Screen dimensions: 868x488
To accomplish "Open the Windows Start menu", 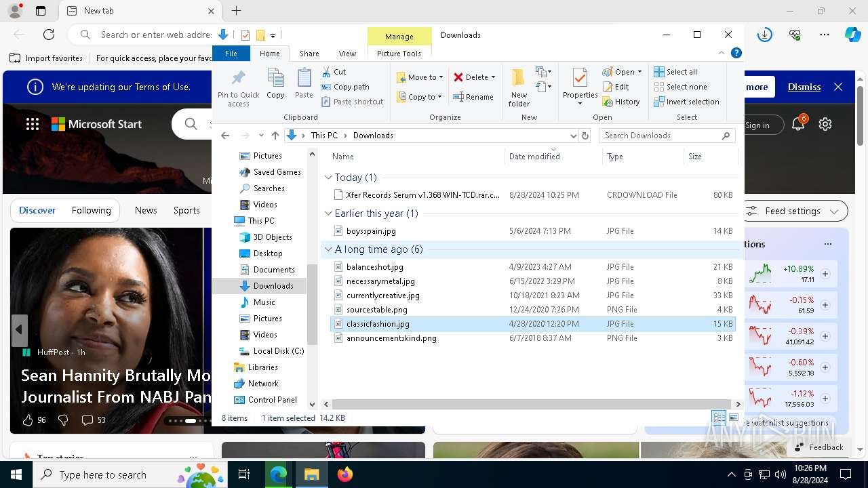I will pyautogui.click(x=16, y=474).
